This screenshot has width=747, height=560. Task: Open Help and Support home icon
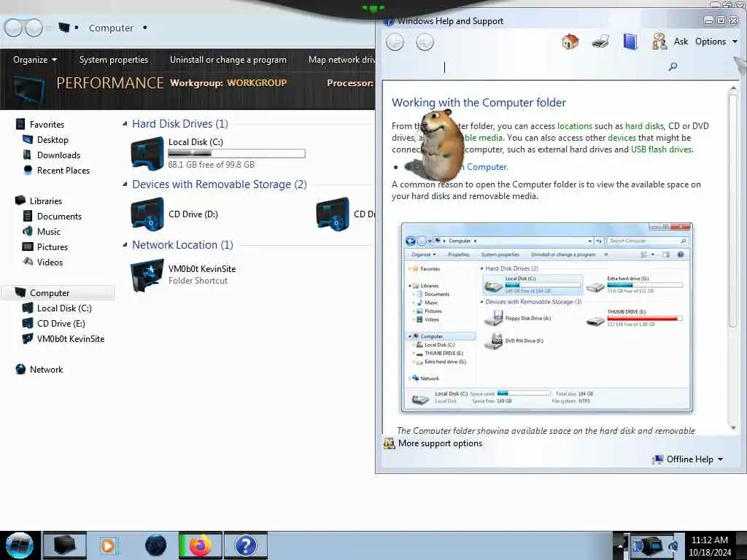point(570,42)
